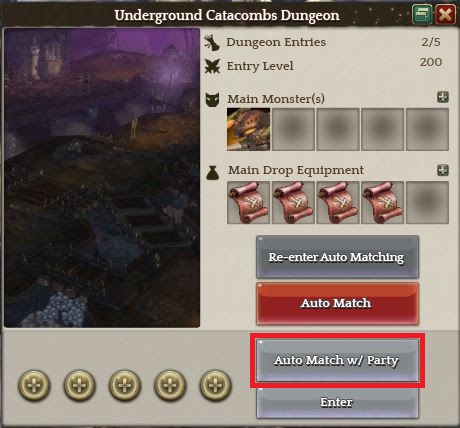This screenshot has width=460, height=428.
Task: Expand the Main Drop Equipment list
Action: point(443,170)
